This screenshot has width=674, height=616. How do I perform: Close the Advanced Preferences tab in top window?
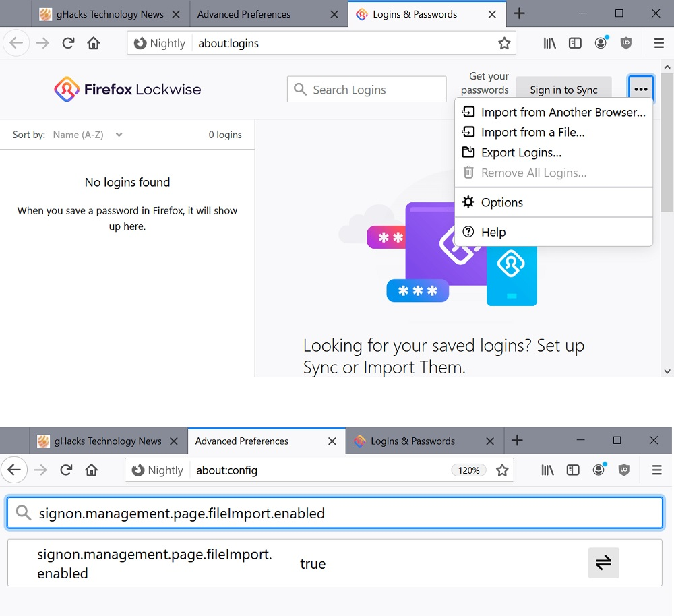pyautogui.click(x=334, y=14)
